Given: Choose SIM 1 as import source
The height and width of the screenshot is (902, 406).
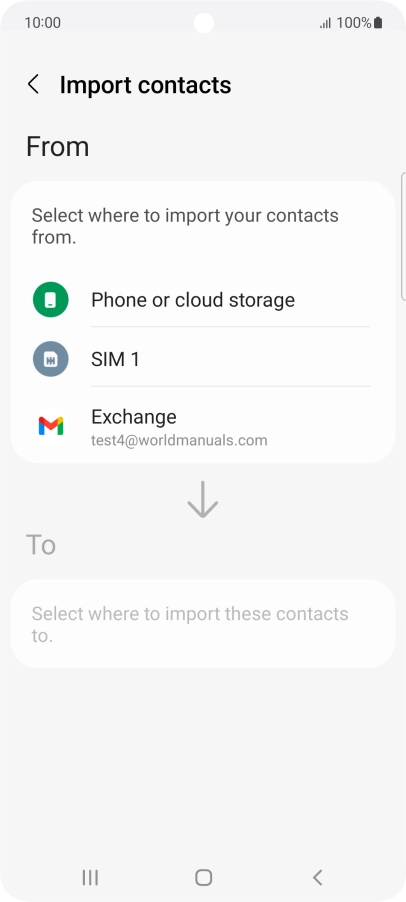Looking at the screenshot, I should (x=202, y=359).
